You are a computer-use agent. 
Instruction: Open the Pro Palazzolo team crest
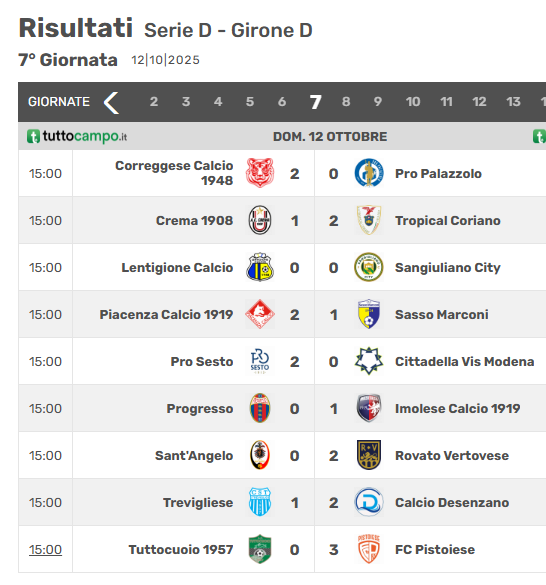click(x=369, y=173)
